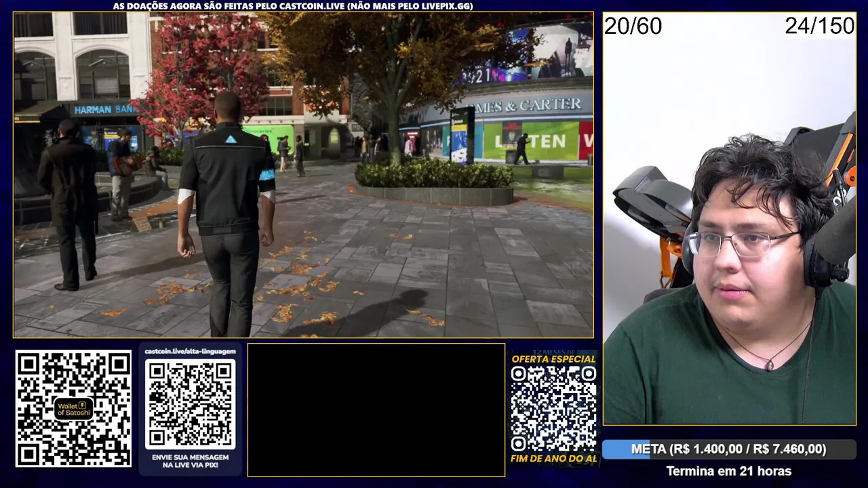
Task: Click the 'OFERTA ESPECIAL' heading
Action: (553, 359)
